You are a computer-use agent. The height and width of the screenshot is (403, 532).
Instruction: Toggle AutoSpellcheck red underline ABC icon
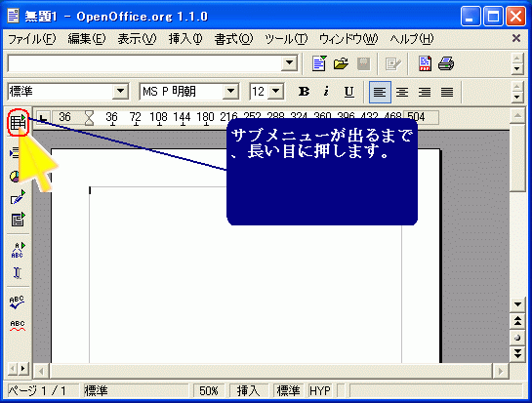coord(17,326)
